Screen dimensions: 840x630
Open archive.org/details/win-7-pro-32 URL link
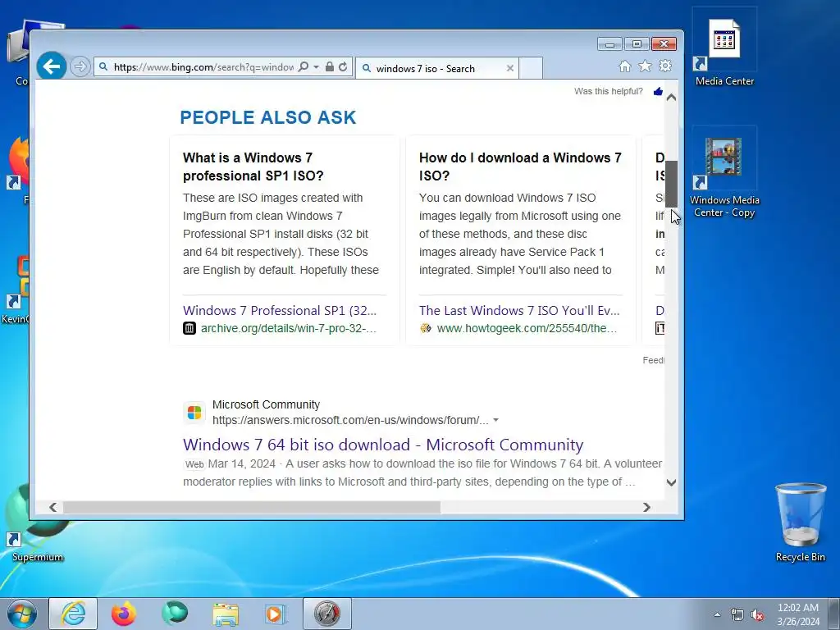(289, 328)
